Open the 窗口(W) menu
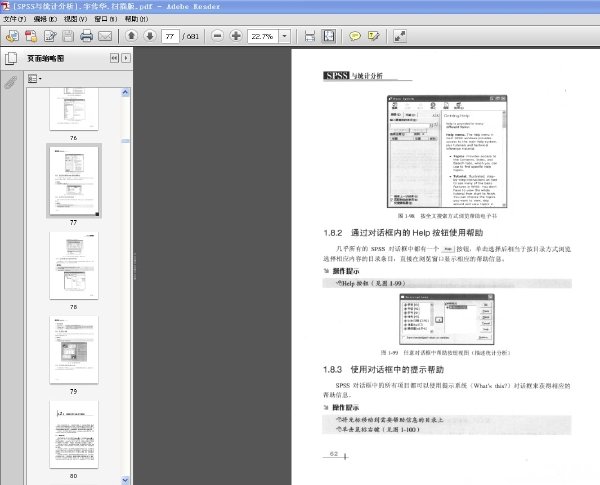Image resolution: width=600 pixels, height=485 pixels. (x=106, y=19)
